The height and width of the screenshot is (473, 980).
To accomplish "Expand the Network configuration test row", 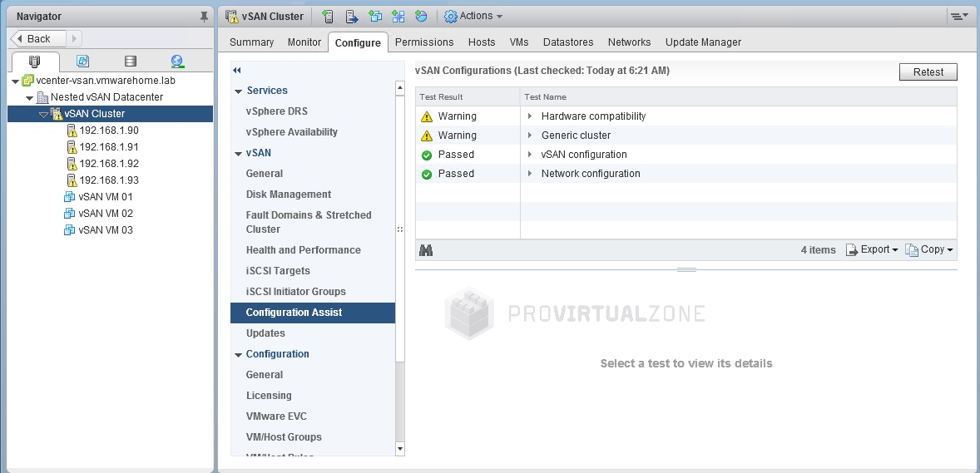I will (530, 174).
